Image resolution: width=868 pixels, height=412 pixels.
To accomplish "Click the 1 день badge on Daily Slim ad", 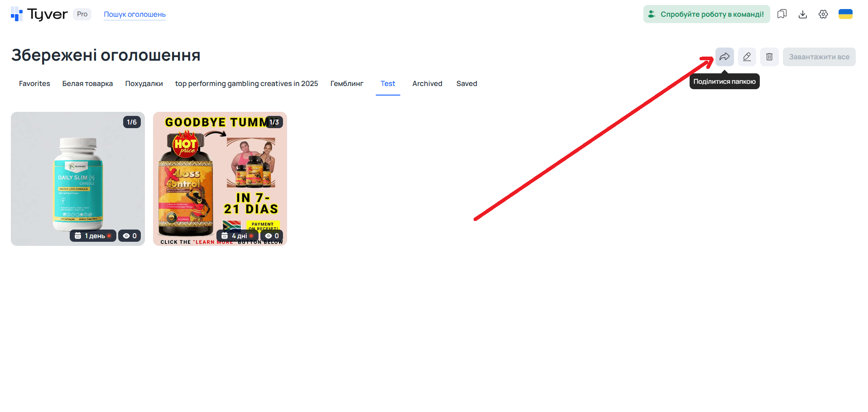I will [x=93, y=236].
